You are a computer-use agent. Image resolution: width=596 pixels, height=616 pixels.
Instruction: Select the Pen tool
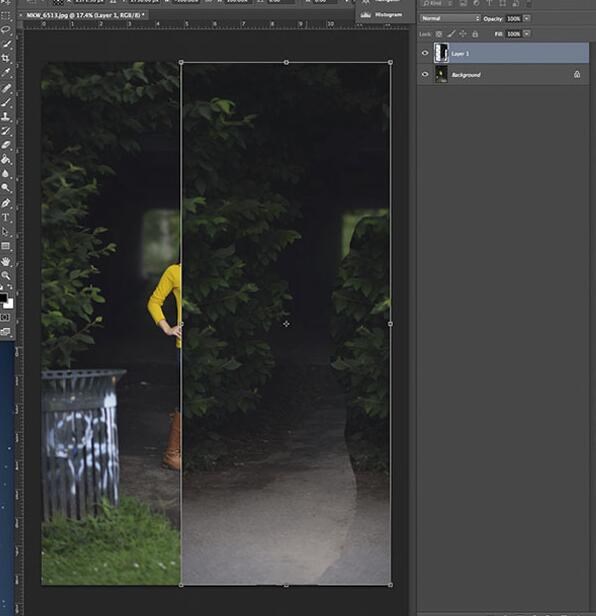click(x=6, y=203)
